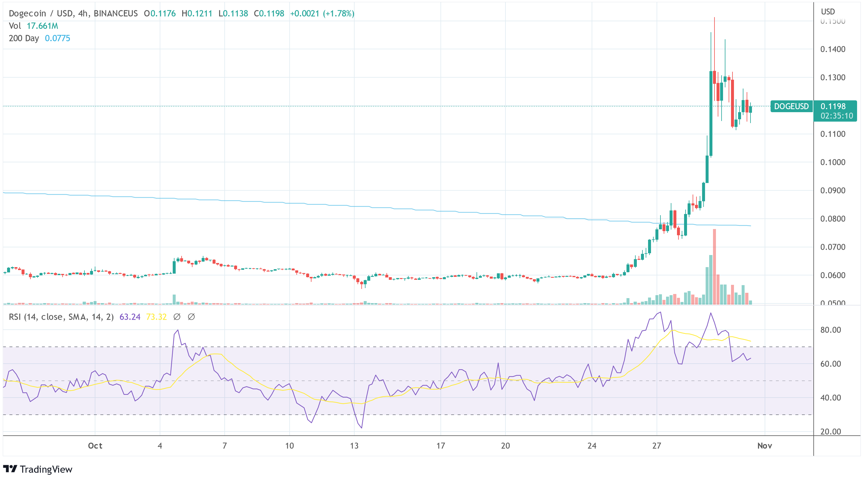Image resolution: width=868 pixels, height=482 pixels.
Task: Click the TradingView logo icon
Action: [10, 468]
